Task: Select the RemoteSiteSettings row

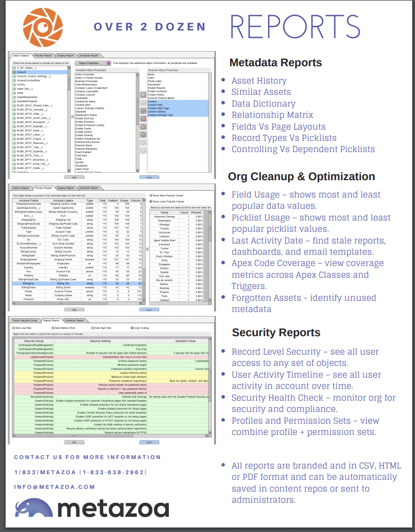Action: point(110,397)
